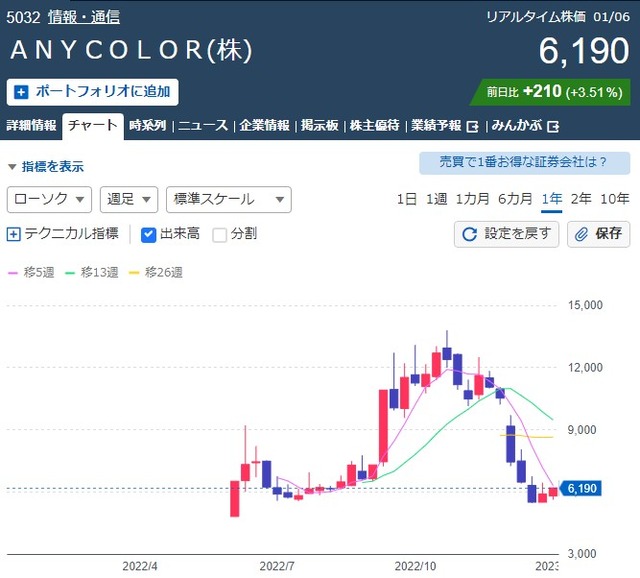Viewport: 640px width, 578px height.
Task: Click the 前日比 +210 change badge
Action: click(550, 92)
